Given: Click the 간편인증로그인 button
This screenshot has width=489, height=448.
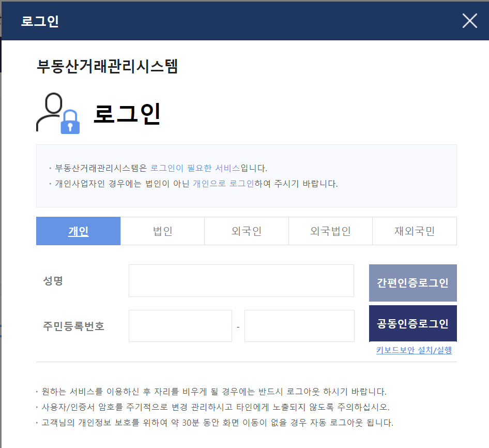Looking at the screenshot, I should click(412, 282).
